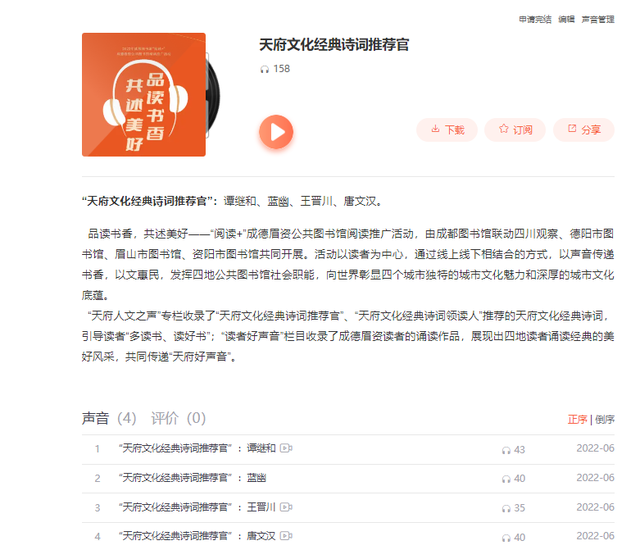
Task: Sort tracks by 倒序 descending order
Action: (604, 419)
